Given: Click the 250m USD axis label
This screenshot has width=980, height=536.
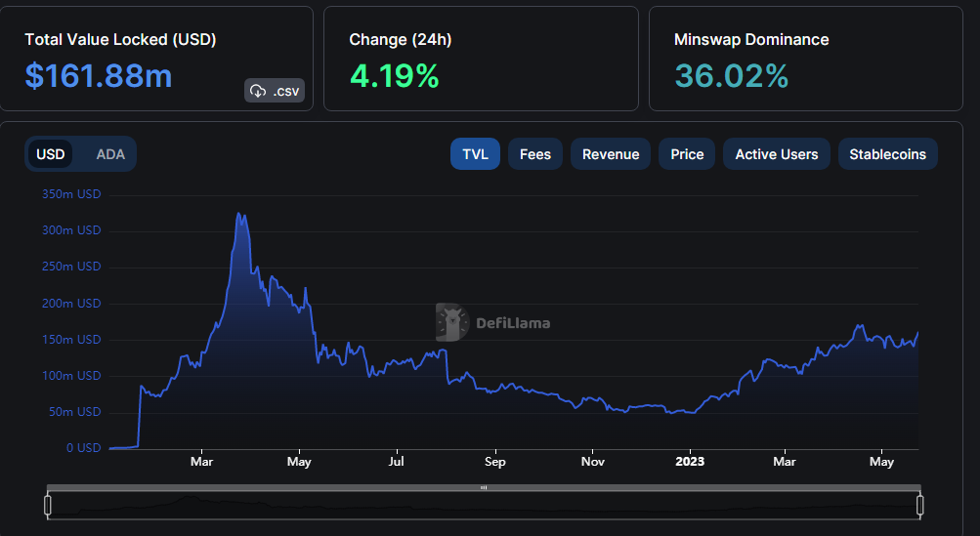Looking at the screenshot, I should click(x=71, y=267).
